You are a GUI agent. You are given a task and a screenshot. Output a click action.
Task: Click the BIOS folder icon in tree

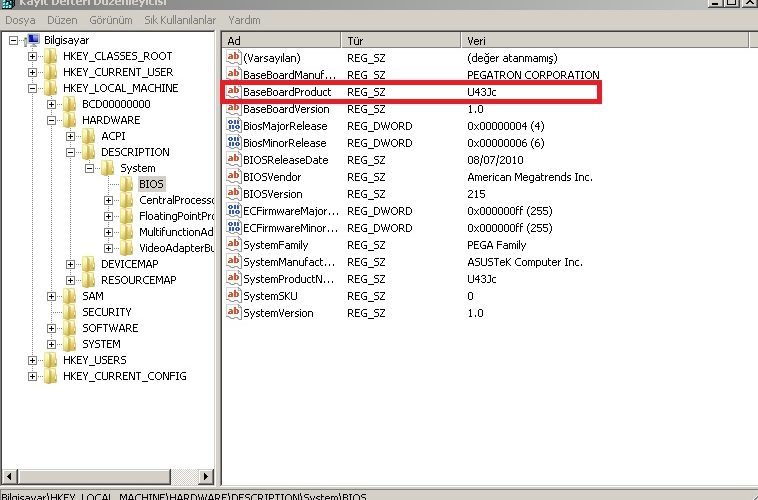[x=127, y=184]
